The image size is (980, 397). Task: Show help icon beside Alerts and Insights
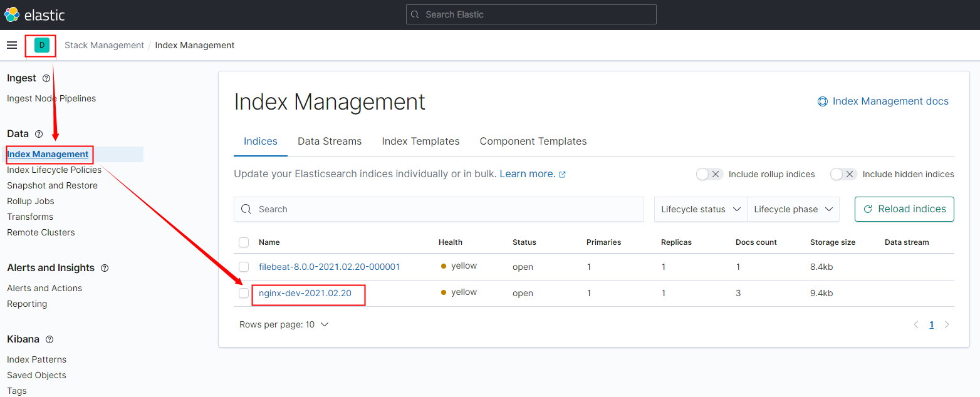point(105,268)
